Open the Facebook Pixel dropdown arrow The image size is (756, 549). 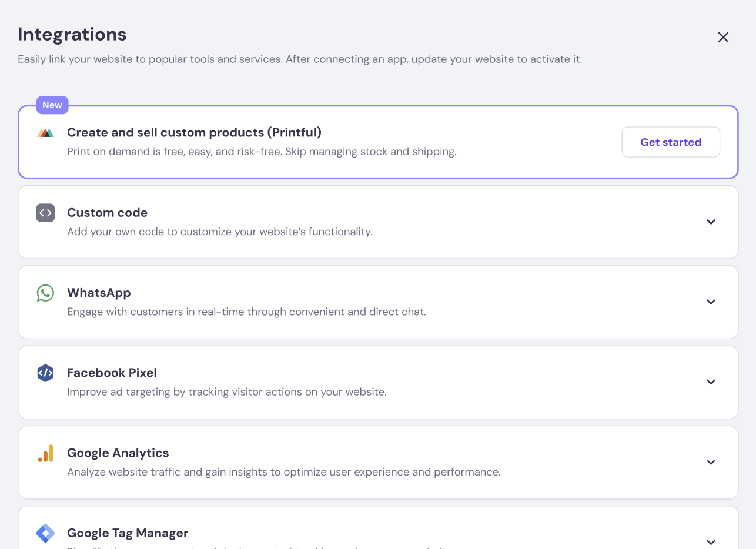[x=711, y=382]
